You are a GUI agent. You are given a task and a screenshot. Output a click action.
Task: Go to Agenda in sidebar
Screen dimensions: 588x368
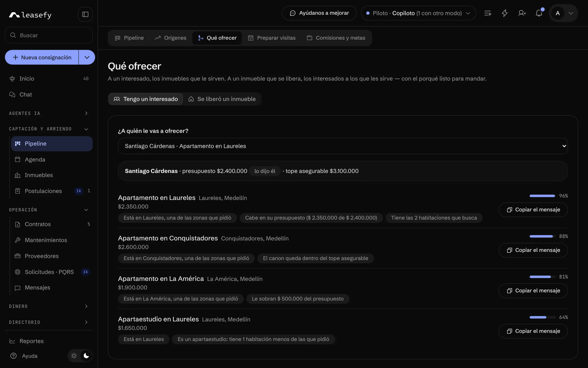click(x=52, y=159)
